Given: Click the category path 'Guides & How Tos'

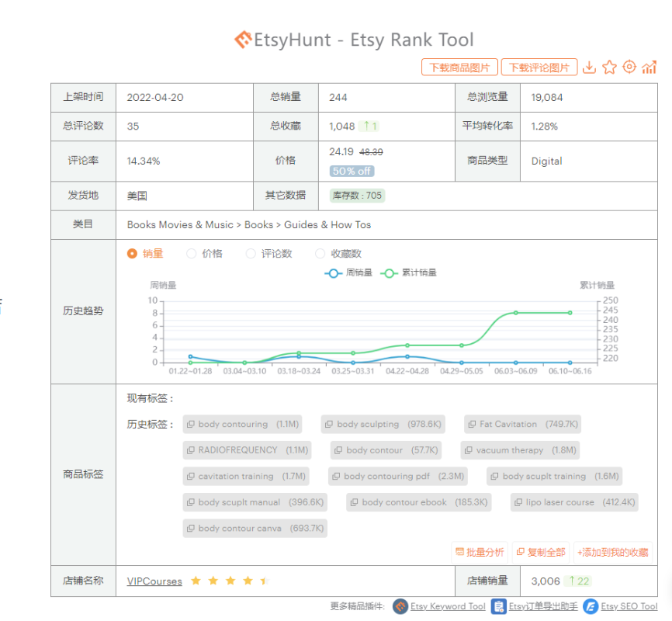Looking at the screenshot, I should (x=327, y=225).
